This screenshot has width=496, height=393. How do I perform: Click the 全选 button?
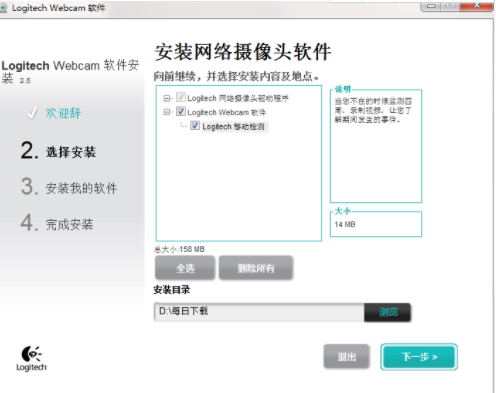pos(185,268)
